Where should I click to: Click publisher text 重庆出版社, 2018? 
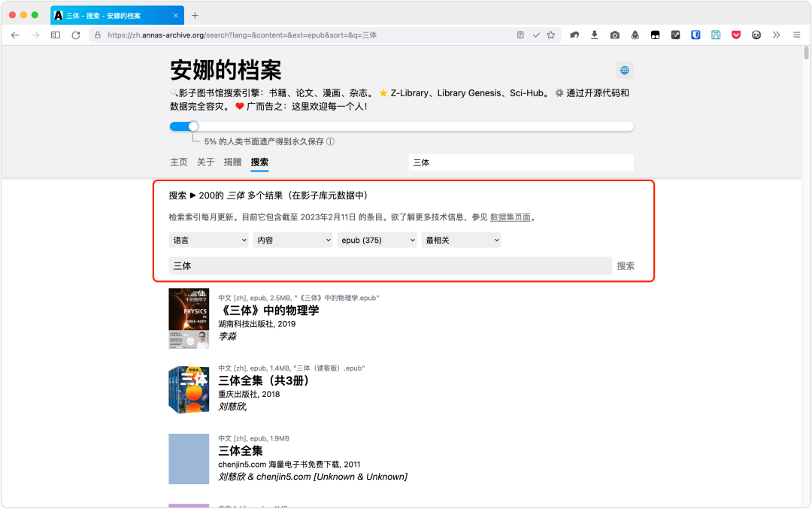pos(249,394)
